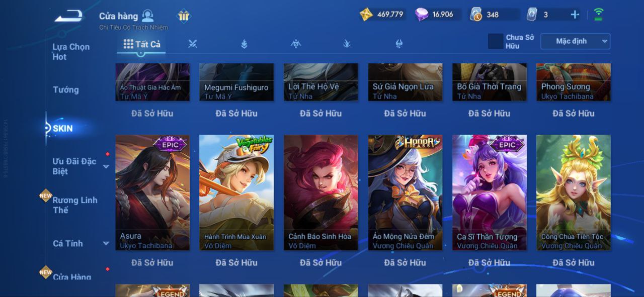
Task: Select the third hero-class filter icon
Action: coord(296,44)
